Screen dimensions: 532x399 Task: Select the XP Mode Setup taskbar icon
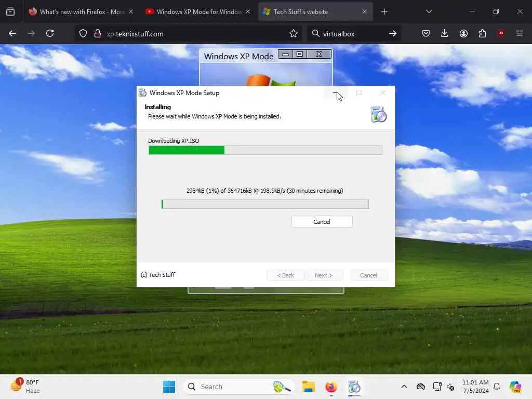(354, 387)
